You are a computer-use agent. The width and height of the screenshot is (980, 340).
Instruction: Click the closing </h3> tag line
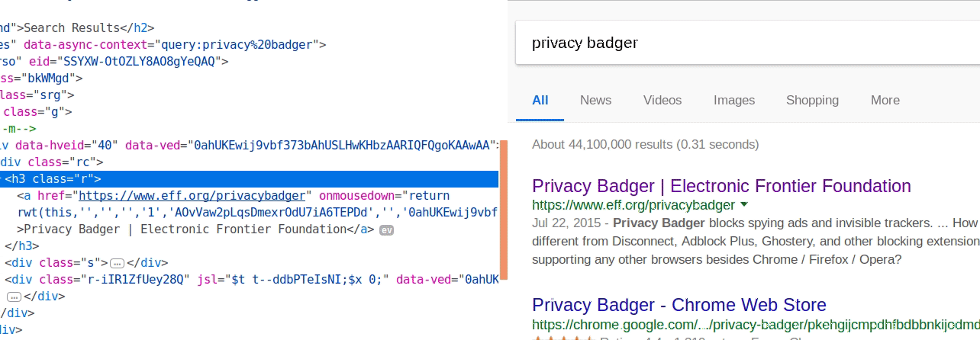click(x=20, y=246)
